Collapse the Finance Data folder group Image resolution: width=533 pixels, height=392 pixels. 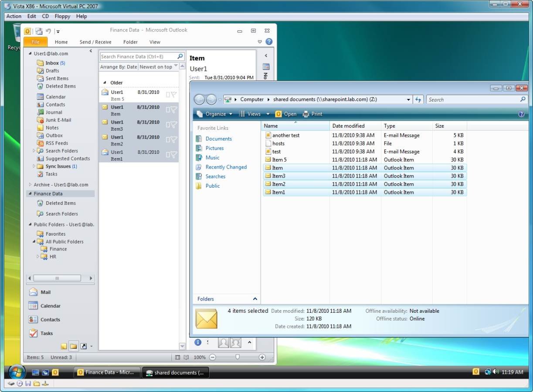coord(30,194)
